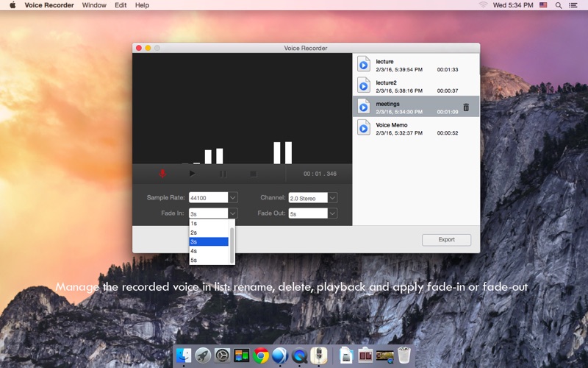Click the clock 'Wed 5:34 PM'
This screenshot has width=588, height=368.
tap(513, 5)
